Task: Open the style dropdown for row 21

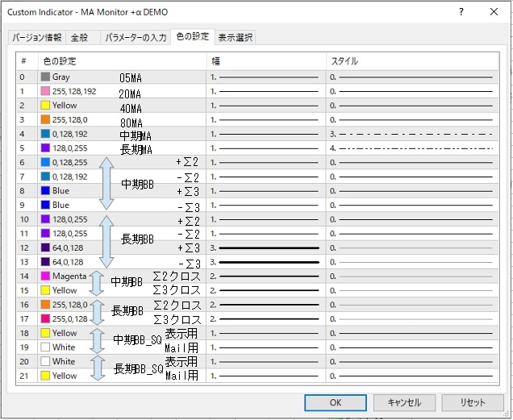Action: pyautogui.click(x=412, y=376)
